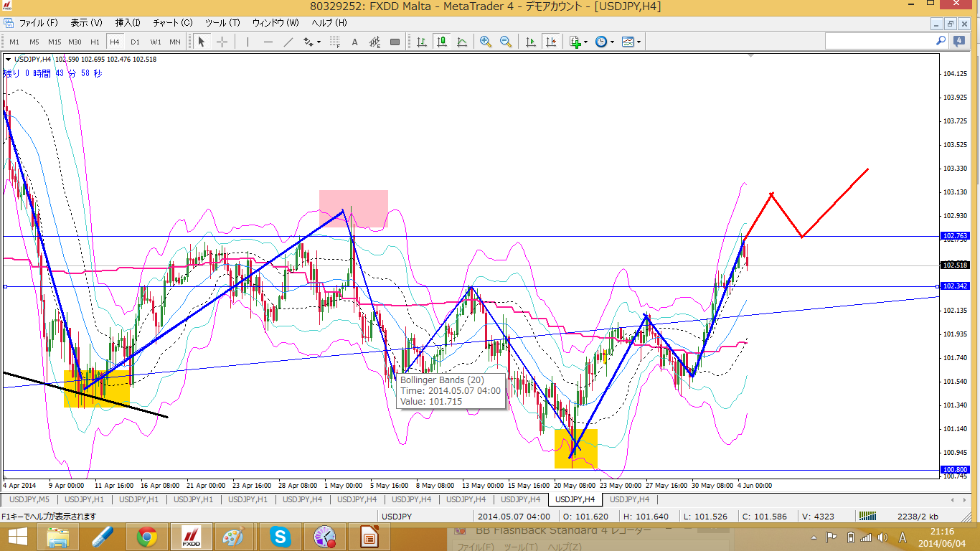Click into the toolbar search field
Screen dimensions: 980x551
click(880, 42)
